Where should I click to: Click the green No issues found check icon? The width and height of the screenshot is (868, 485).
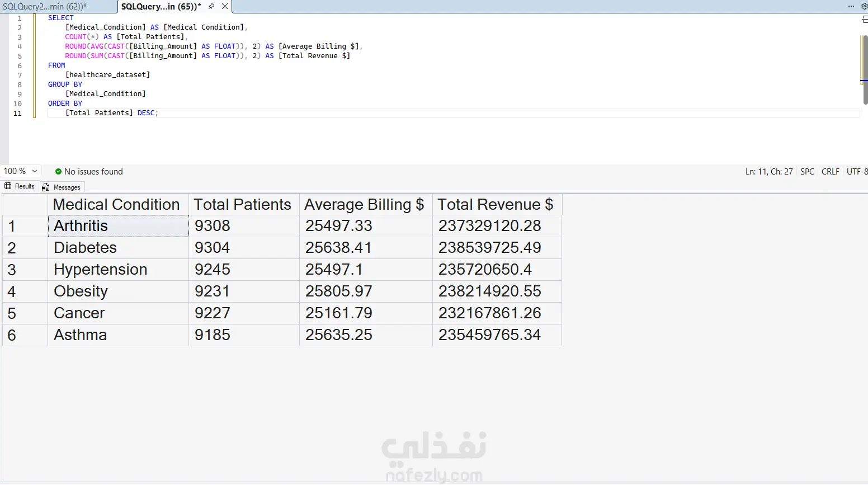pyautogui.click(x=58, y=172)
